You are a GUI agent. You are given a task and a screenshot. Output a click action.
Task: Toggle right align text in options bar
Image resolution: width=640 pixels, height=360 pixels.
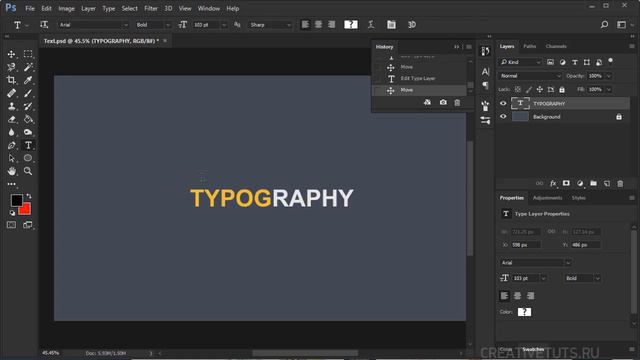[331, 25]
